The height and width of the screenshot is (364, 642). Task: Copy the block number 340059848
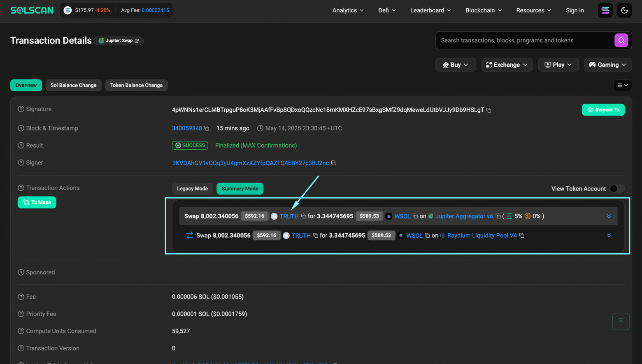point(207,128)
